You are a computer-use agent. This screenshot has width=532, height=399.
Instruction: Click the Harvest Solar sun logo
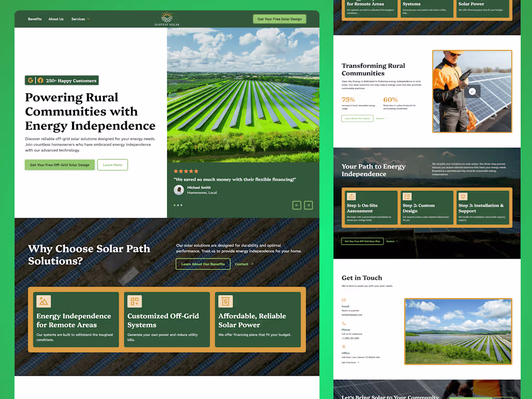click(166, 17)
